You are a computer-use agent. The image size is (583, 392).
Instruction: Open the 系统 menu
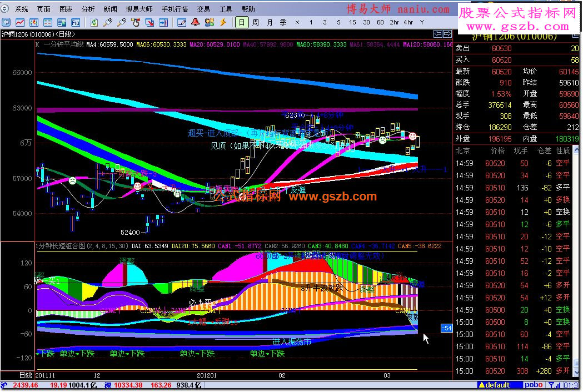pos(21,9)
